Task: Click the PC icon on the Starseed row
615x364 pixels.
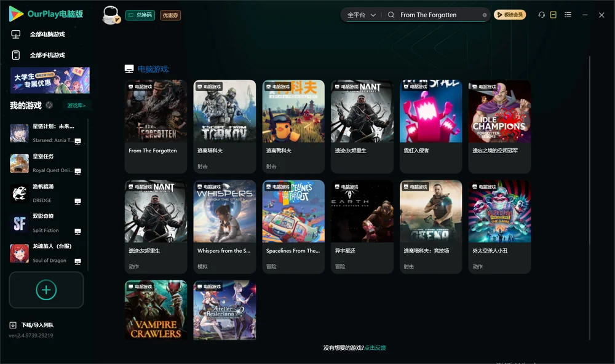Action: pos(77,141)
